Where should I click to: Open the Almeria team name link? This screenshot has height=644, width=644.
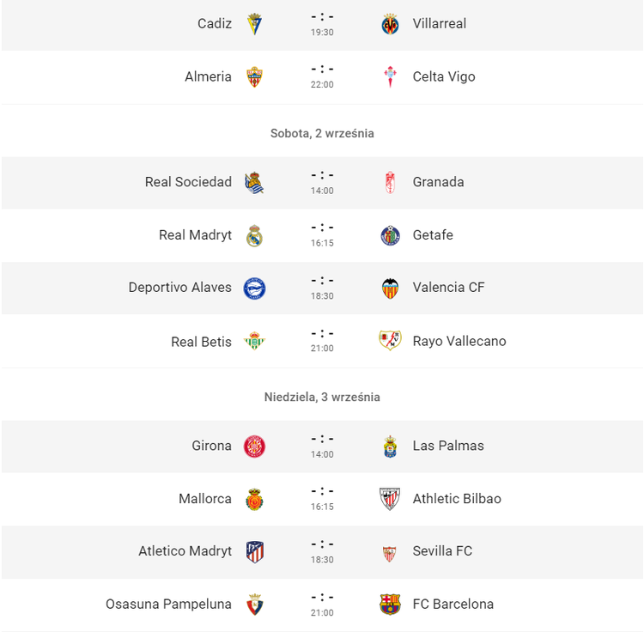tap(208, 76)
